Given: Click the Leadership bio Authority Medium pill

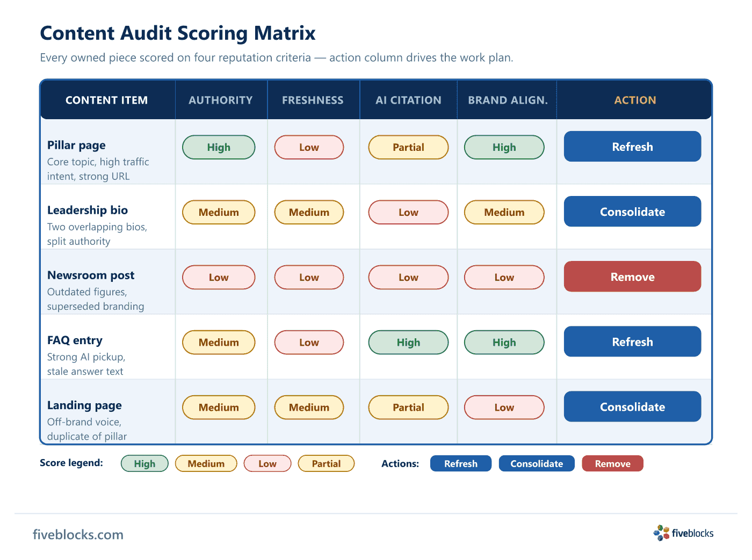Looking at the screenshot, I should [219, 212].
